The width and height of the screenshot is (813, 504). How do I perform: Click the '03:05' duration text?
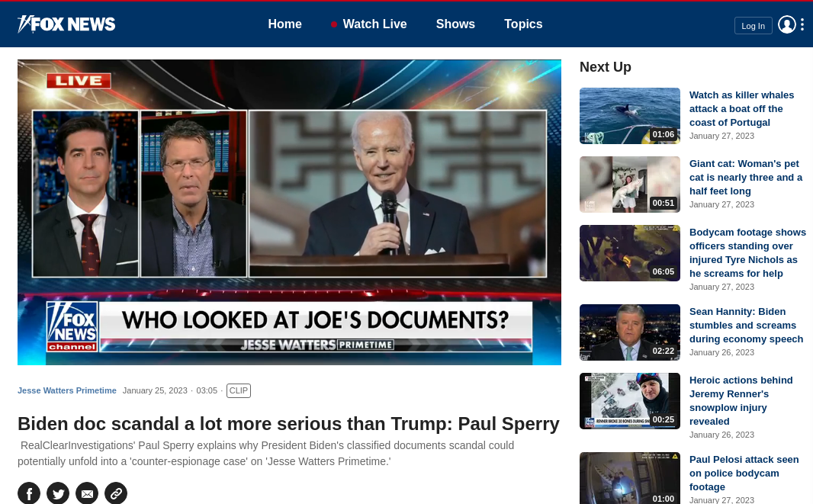click(207, 390)
